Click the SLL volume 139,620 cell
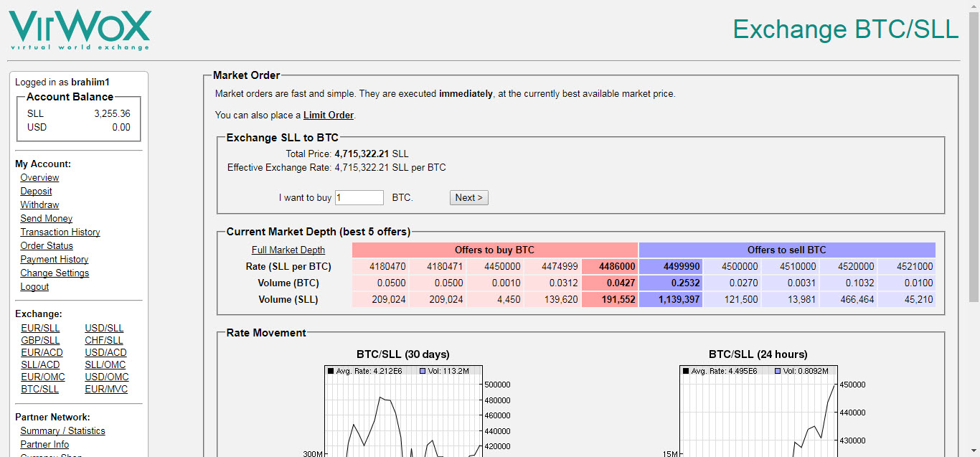The height and width of the screenshot is (457, 980). click(x=553, y=300)
